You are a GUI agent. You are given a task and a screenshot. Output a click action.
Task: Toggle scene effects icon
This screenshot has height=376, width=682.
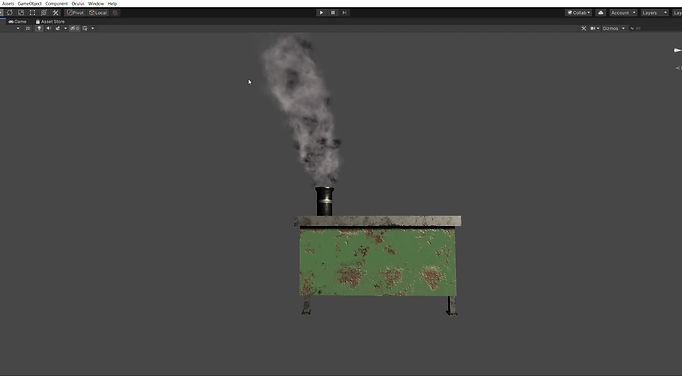58,28
